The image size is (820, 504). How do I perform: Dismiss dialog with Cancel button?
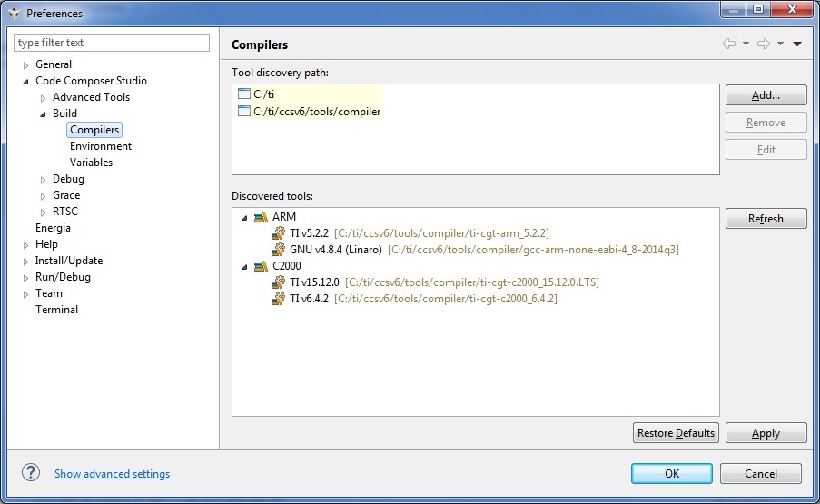760,474
